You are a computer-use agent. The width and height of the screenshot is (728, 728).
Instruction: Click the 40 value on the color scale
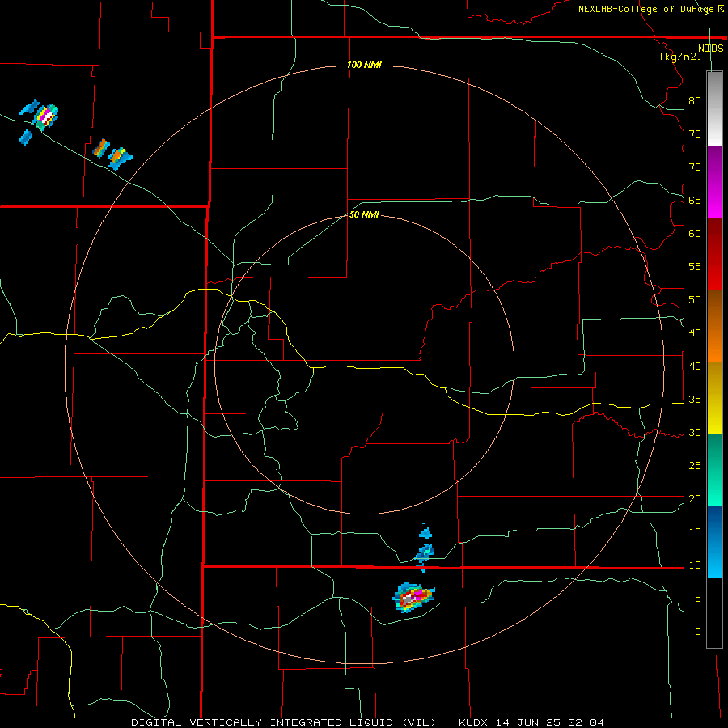tap(695, 366)
